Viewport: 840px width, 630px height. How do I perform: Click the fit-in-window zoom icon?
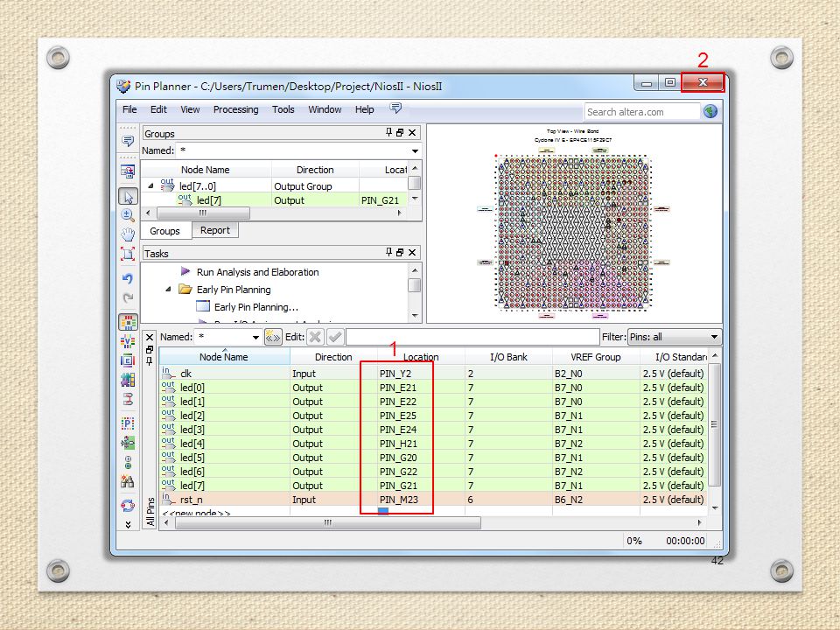[x=128, y=253]
